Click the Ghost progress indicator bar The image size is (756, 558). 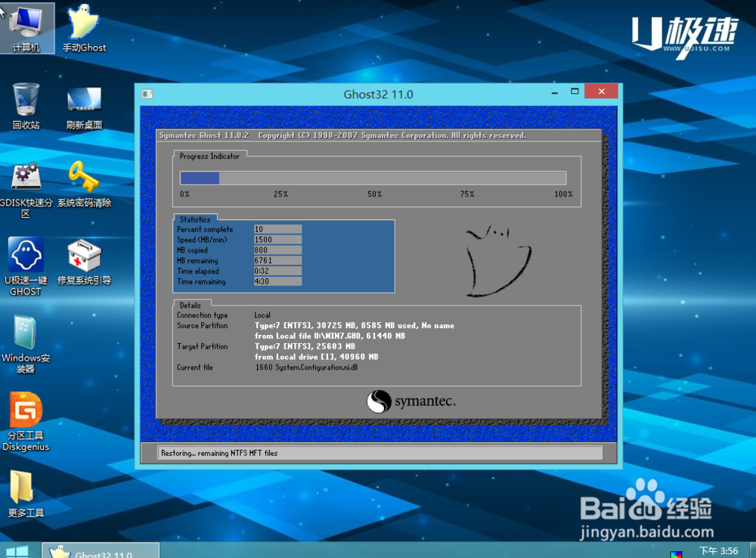click(373, 178)
